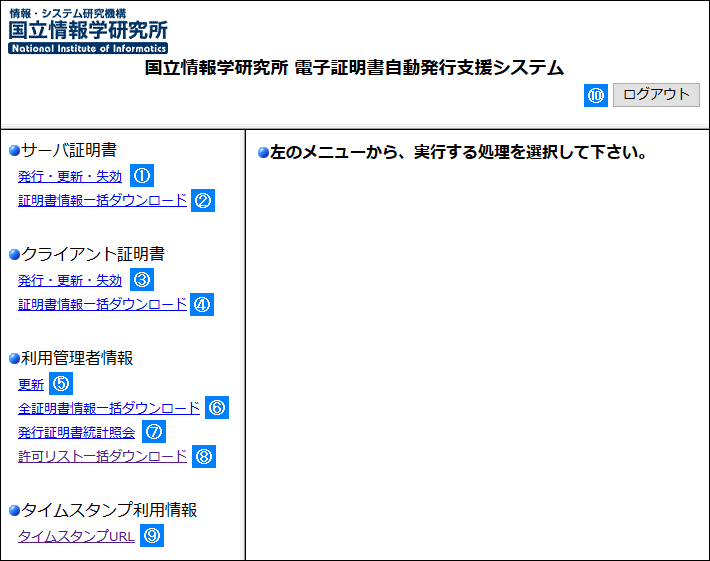Open サーバ証明書 証明書情報一括ダウンロード link
Screen dimensions: 710x561
pyautogui.click(x=102, y=200)
